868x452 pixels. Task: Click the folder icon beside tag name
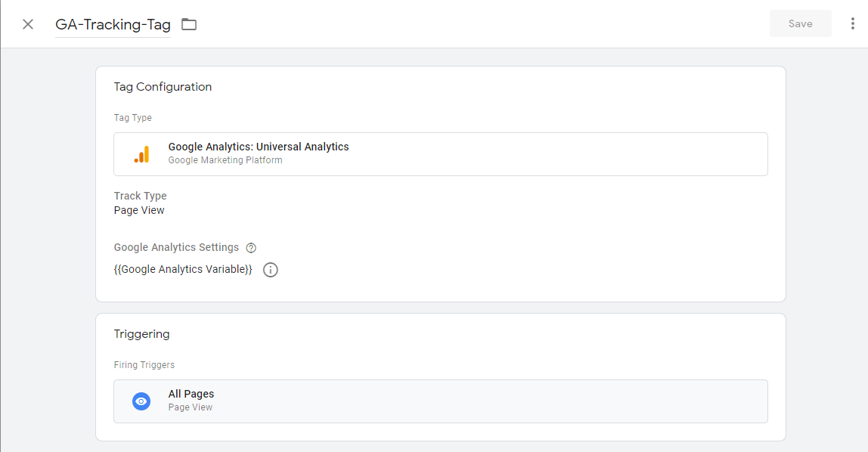coord(189,24)
